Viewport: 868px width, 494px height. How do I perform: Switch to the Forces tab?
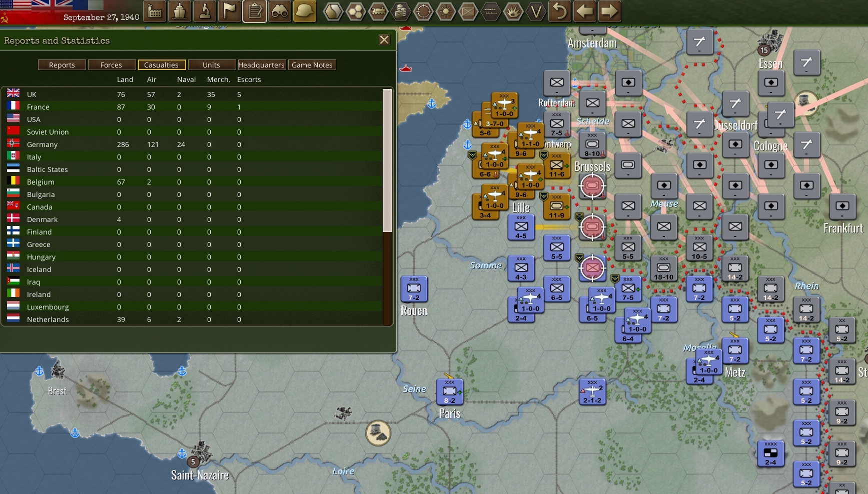(x=111, y=65)
